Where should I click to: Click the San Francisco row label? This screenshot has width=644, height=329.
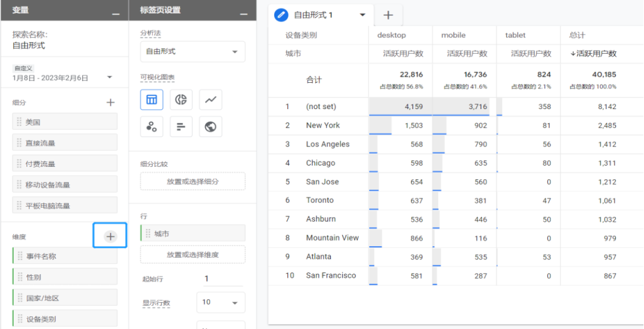[x=331, y=275]
